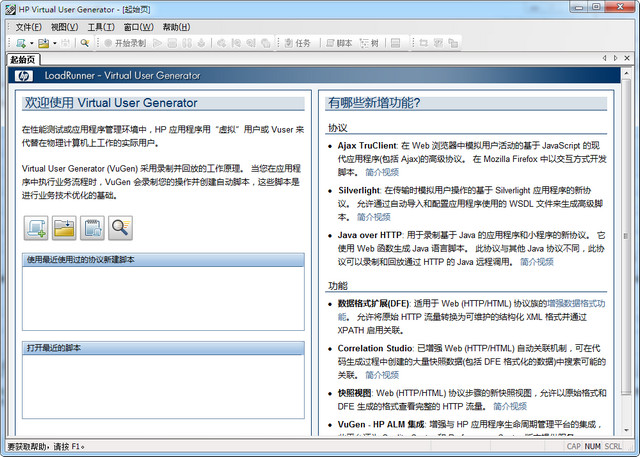This screenshot has width=640, height=457.
Task: Click the '数据格式扩展(DFE)' bold text
Action: coord(373,304)
